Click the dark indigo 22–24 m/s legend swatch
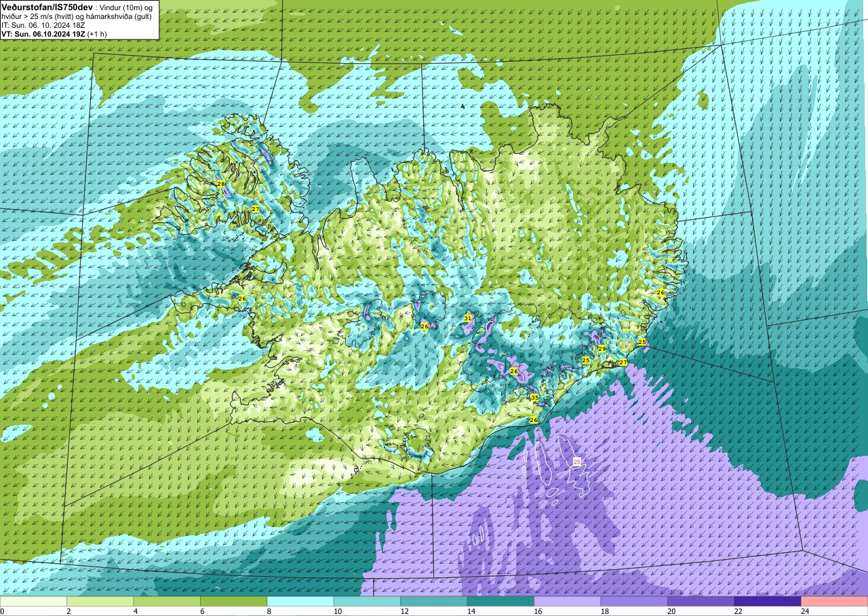Screen dimensions: 868x616 tap(768, 601)
